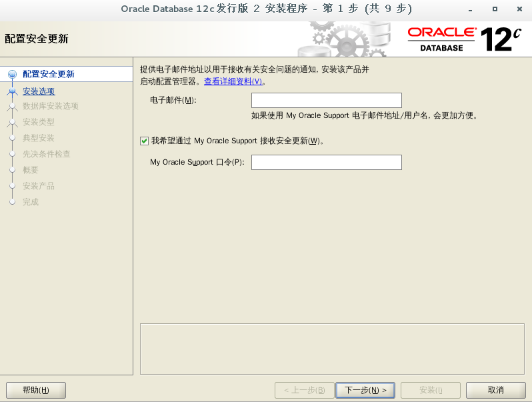Open the 查看详细资料(V) link
This screenshot has height=402, width=532.
coord(233,81)
